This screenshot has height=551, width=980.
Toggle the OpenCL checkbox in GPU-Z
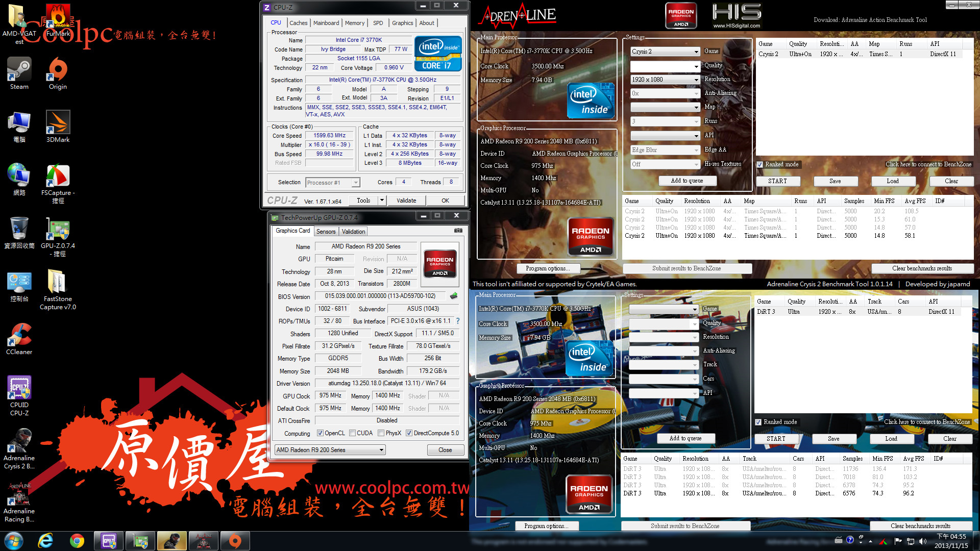coord(320,433)
